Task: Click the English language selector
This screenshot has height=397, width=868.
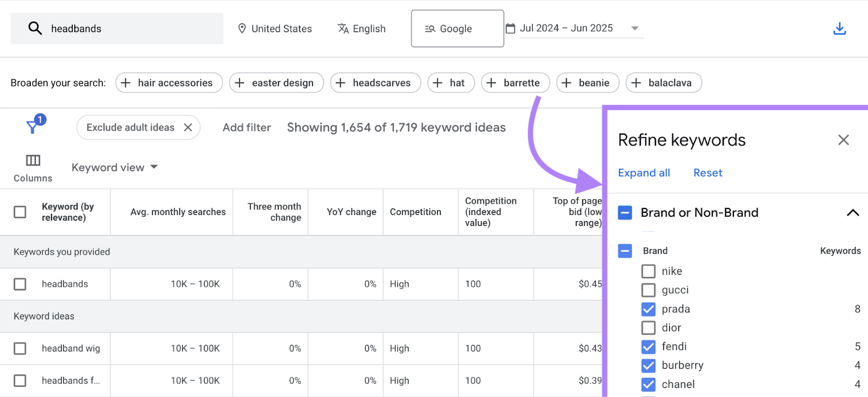Action: point(362,29)
